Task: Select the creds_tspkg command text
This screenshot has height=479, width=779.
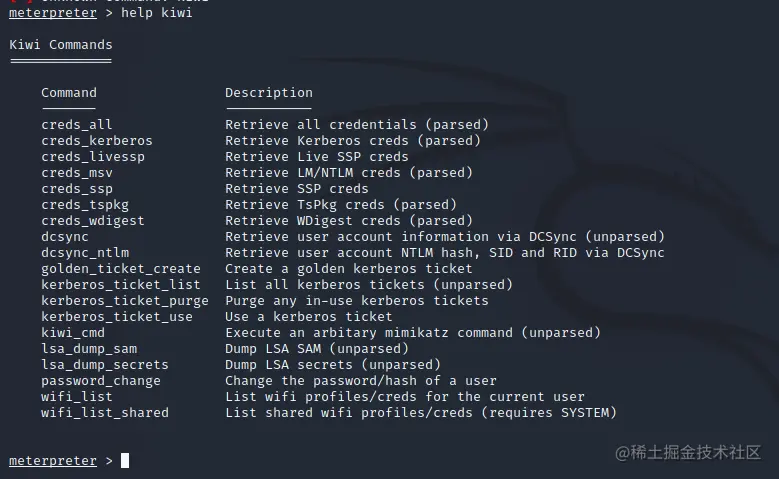Action: (85, 205)
